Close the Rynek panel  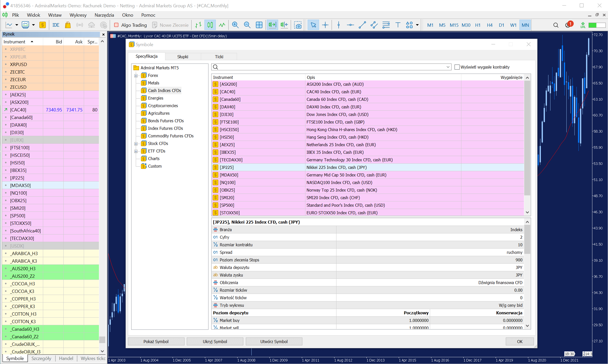point(103,34)
